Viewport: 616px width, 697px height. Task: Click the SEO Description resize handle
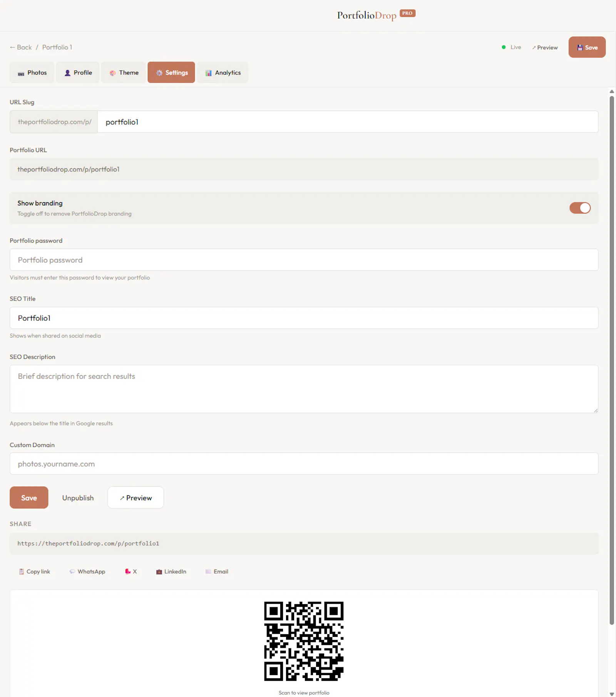596,410
